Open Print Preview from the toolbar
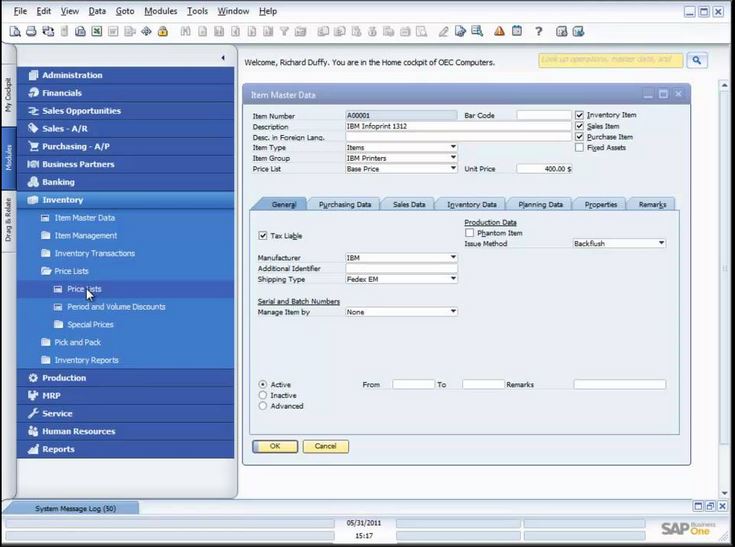This screenshot has width=735, height=547. tap(15, 31)
